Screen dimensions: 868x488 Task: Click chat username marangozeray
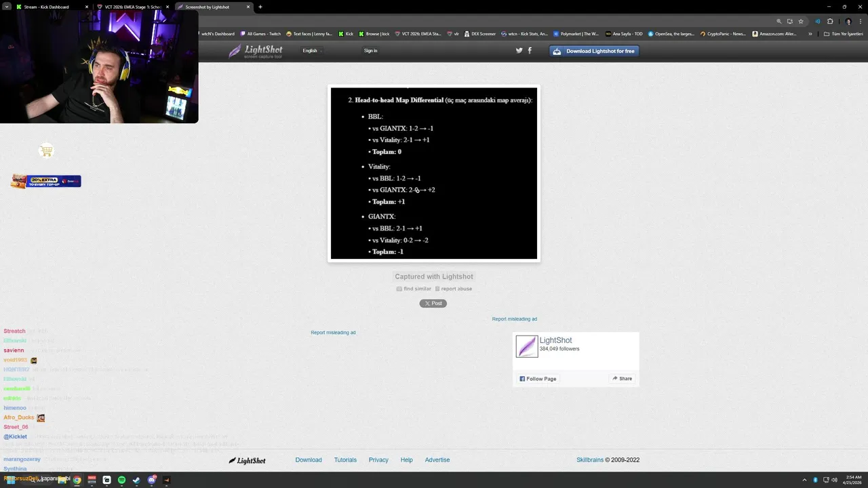tap(22, 460)
